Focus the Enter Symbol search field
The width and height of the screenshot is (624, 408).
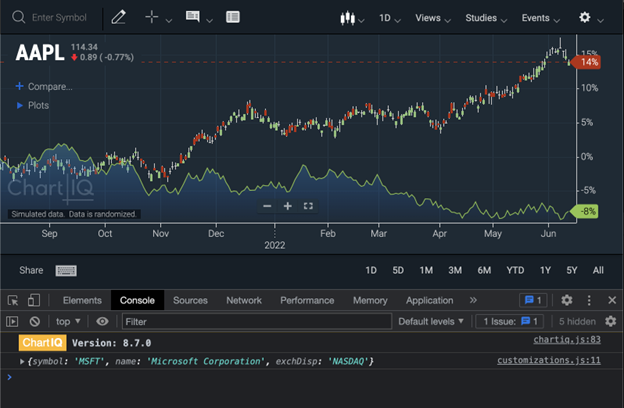point(59,18)
